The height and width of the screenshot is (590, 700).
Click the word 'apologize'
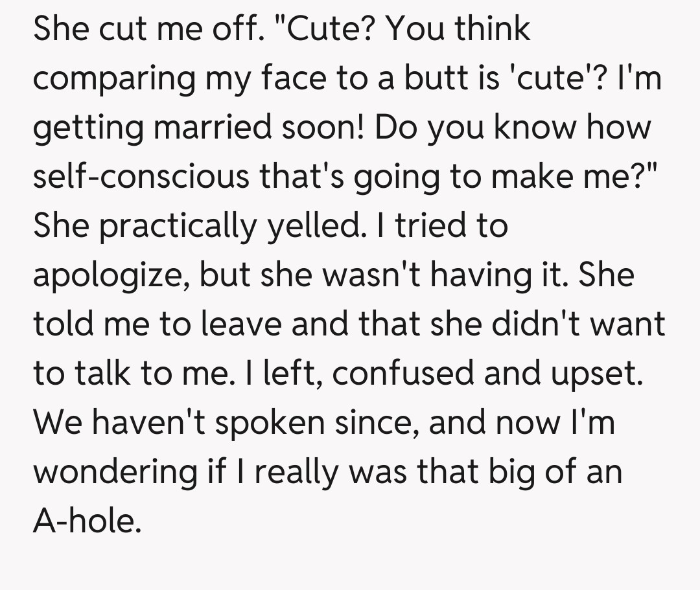[x=107, y=277]
